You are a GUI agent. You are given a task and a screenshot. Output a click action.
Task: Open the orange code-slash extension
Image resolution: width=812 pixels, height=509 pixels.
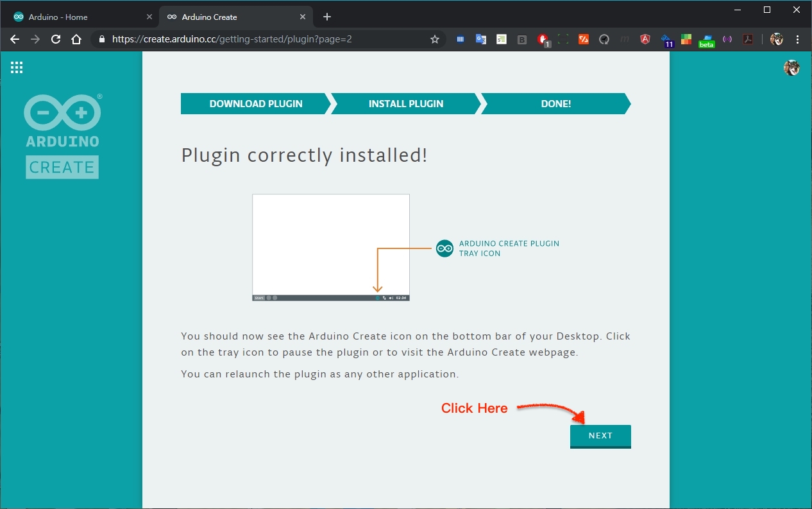point(584,39)
